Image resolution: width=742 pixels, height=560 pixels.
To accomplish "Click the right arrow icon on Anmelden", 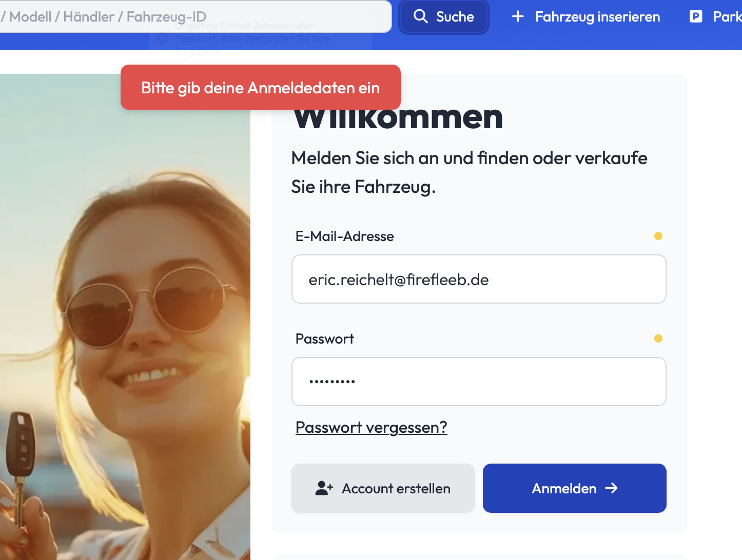I will point(611,488).
